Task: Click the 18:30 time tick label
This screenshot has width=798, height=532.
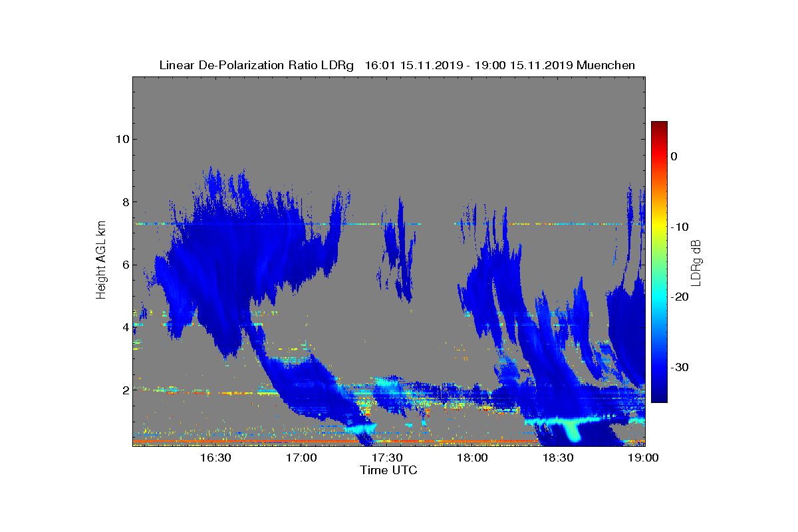Action: click(559, 458)
